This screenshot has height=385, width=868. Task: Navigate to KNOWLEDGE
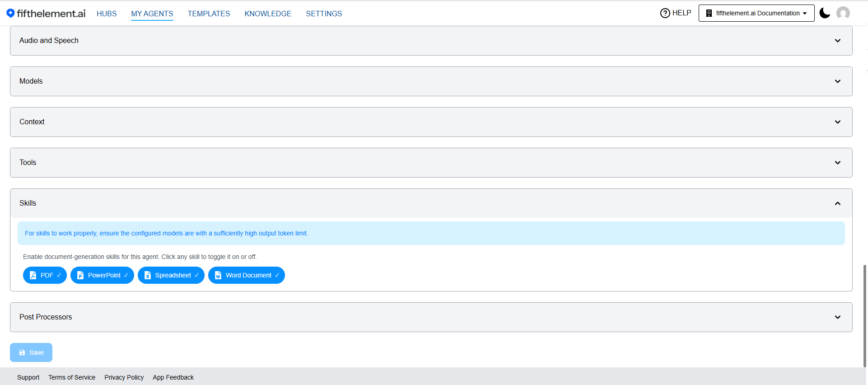coord(268,14)
